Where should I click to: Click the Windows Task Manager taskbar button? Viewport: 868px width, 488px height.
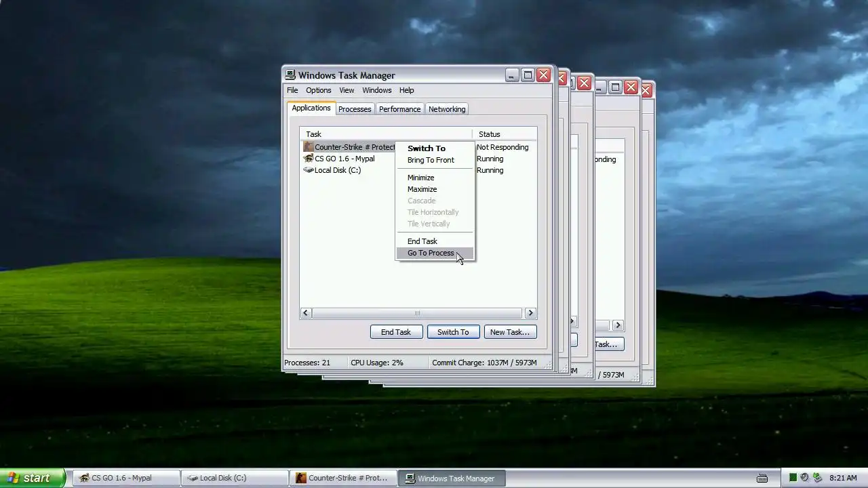[451, 478]
